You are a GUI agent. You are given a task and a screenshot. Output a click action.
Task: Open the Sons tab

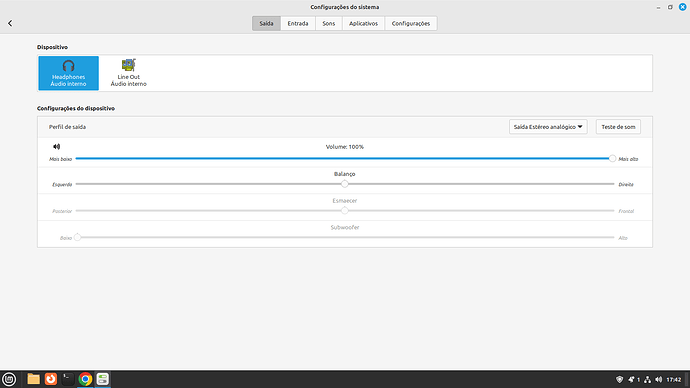[x=329, y=23]
